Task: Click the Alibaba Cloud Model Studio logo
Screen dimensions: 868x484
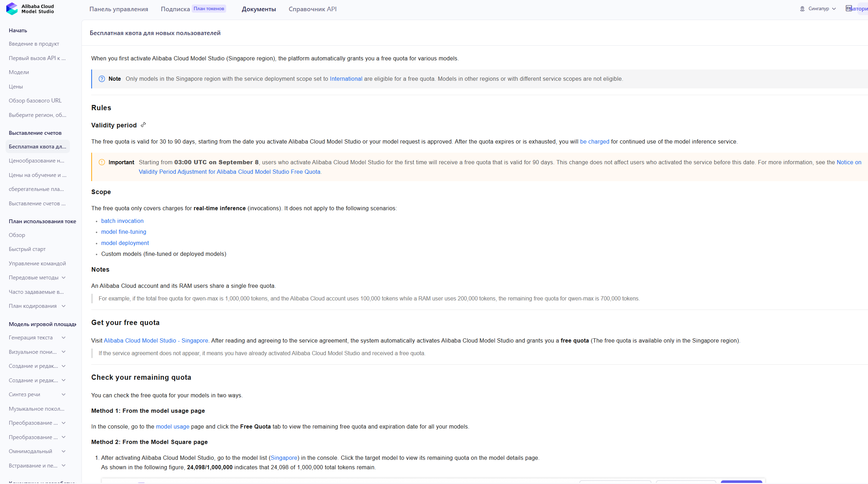Action: coord(30,9)
